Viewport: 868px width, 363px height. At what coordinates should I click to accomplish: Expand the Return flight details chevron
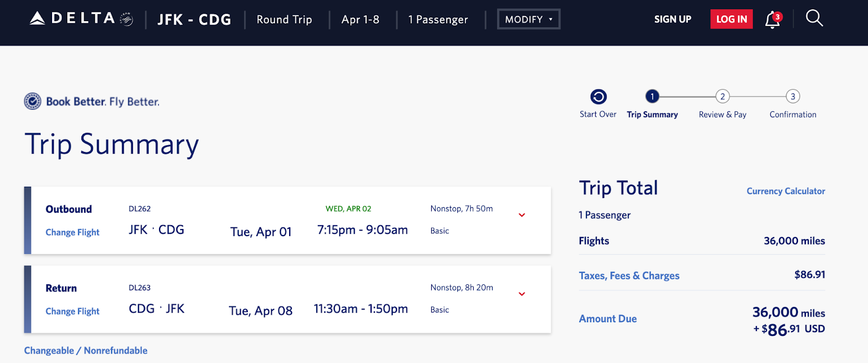(522, 294)
